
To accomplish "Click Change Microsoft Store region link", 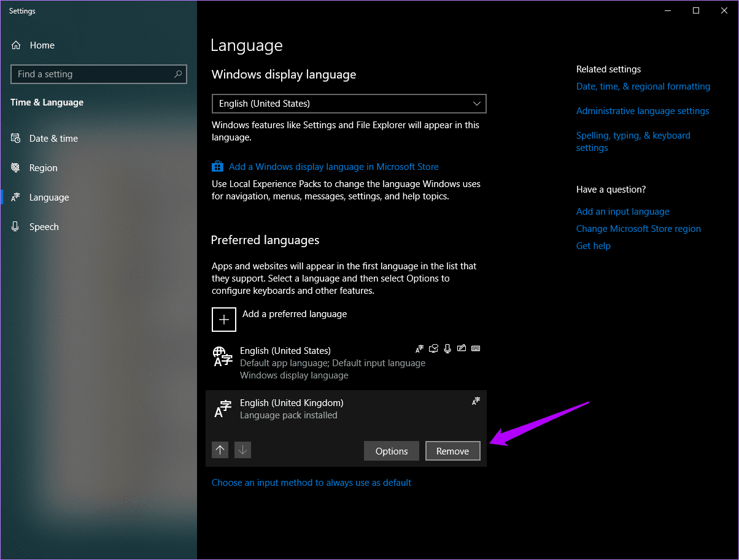I will [638, 229].
